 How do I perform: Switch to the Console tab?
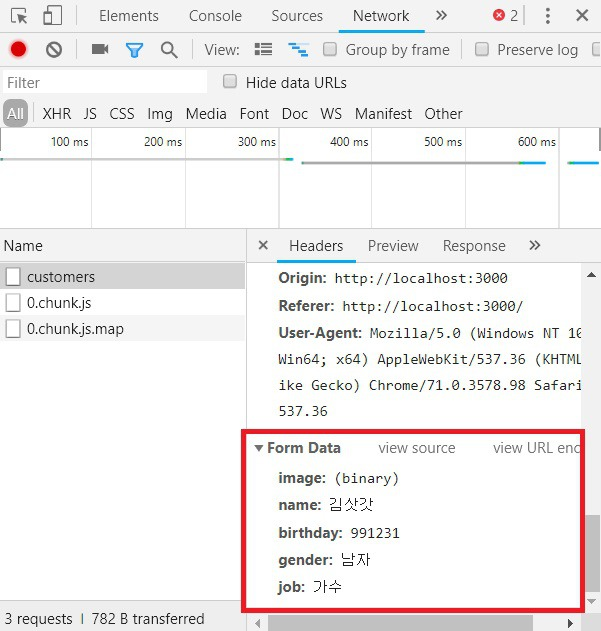click(215, 16)
